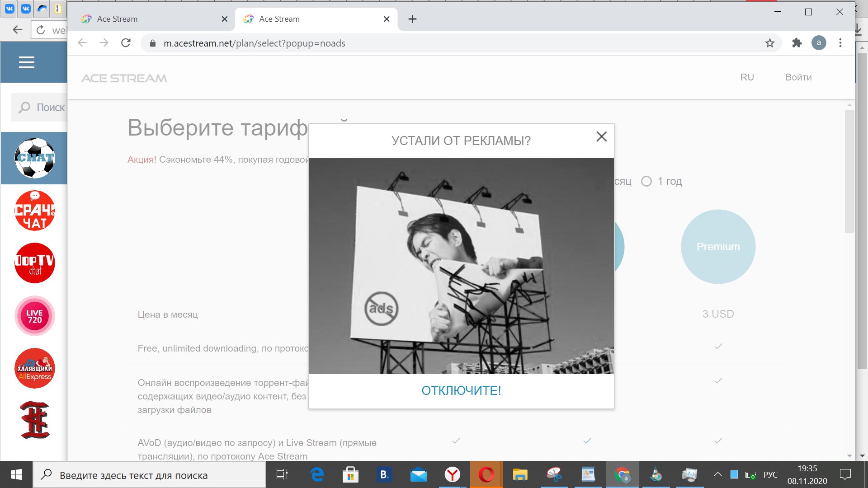The image size is (868, 488).
Task: Open the Халявщики AliExpress channel icon
Action: click(35, 368)
